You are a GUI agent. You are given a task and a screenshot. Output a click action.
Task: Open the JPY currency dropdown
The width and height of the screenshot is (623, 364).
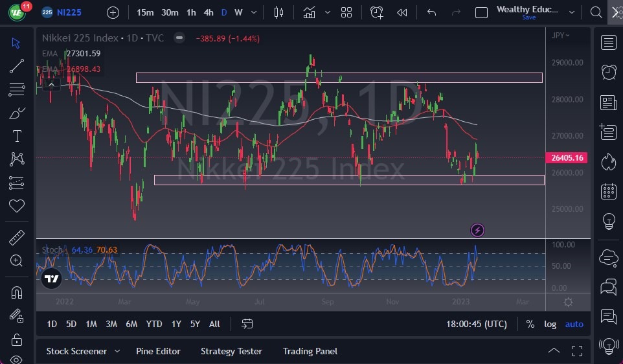(560, 36)
